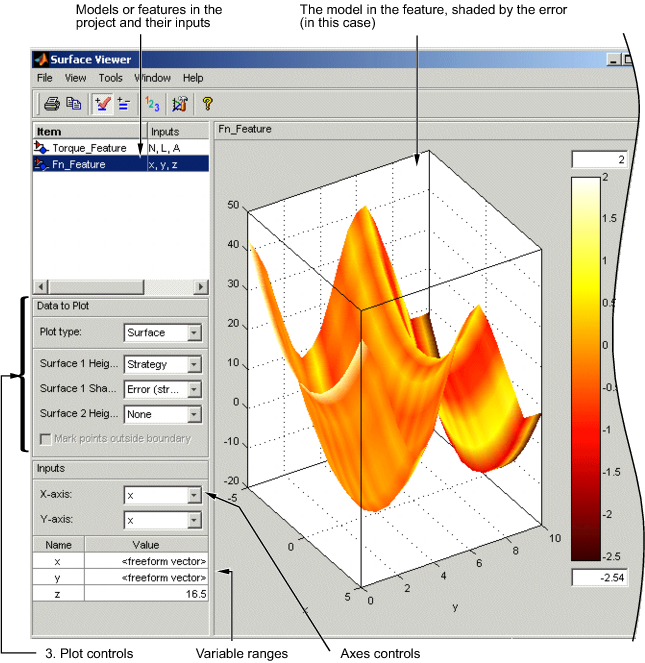Open the X-axis input dropdown
645x663 pixels.
(x=194, y=495)
